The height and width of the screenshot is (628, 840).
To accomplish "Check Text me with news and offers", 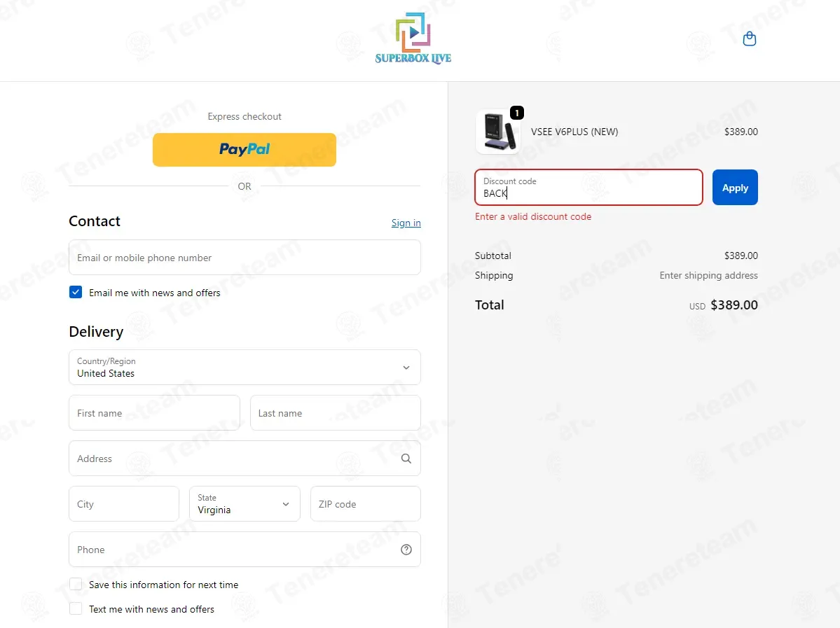I will [x=76, y=608].
